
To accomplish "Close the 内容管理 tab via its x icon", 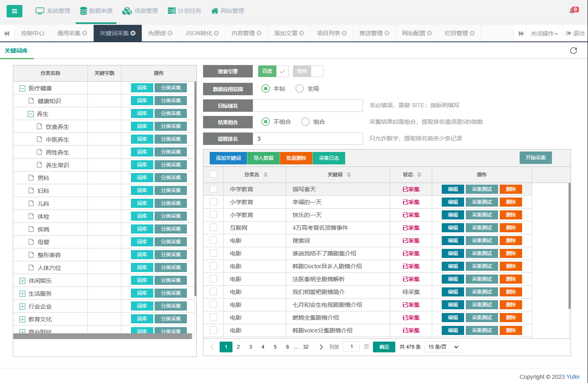I will click(x=259, y=33).
